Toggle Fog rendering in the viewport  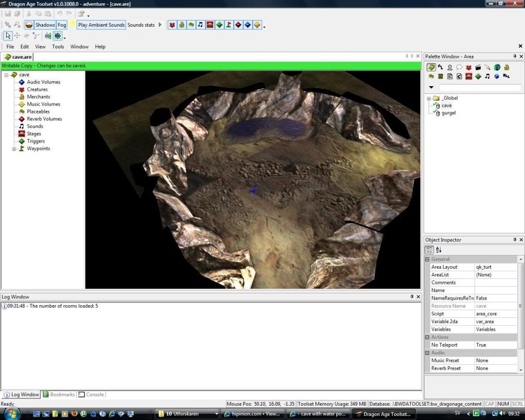tap(62, 25)
